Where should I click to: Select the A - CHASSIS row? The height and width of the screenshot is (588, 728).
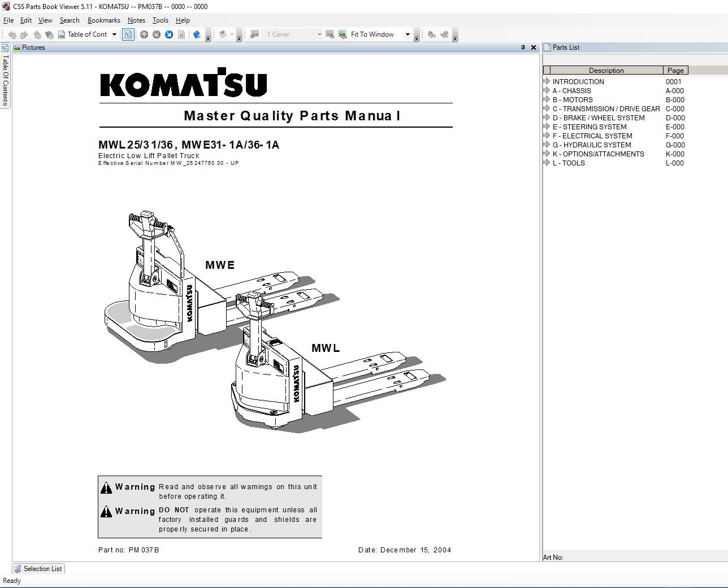click(616, 90)
